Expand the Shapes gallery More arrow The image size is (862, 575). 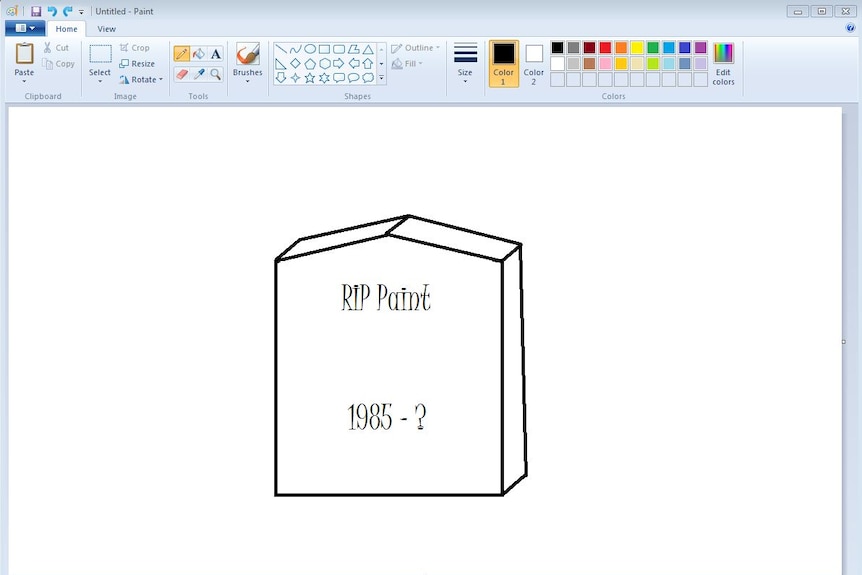pos(382,78)
